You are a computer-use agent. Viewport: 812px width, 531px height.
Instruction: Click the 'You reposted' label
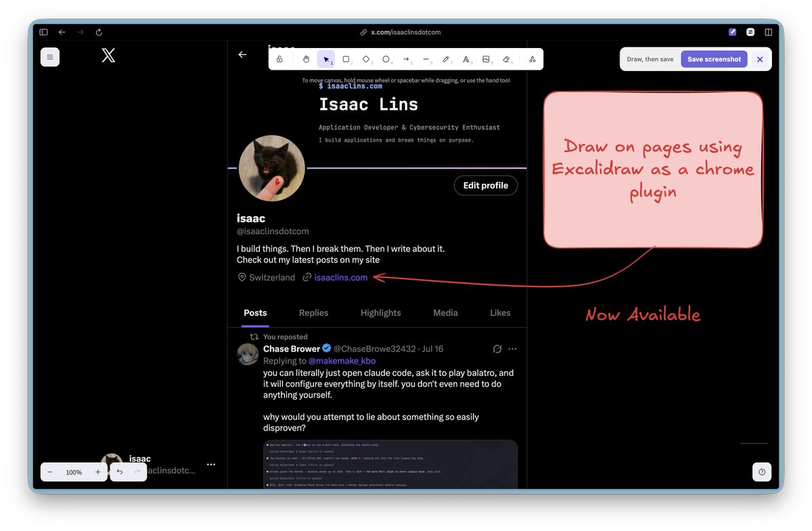[285, 337]
